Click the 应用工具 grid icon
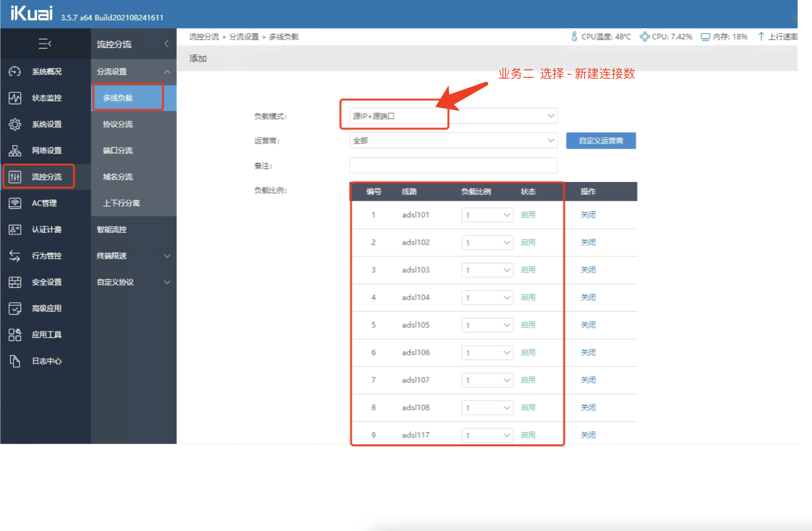This screenshot has height=531, width=812. coord(15,335)
